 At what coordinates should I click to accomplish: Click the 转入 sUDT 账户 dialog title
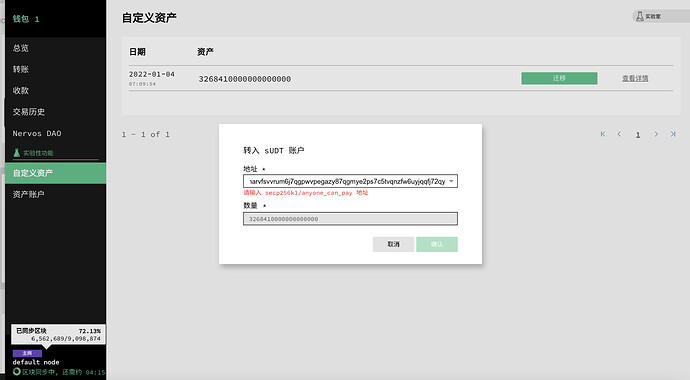click(x=274, y=150)
